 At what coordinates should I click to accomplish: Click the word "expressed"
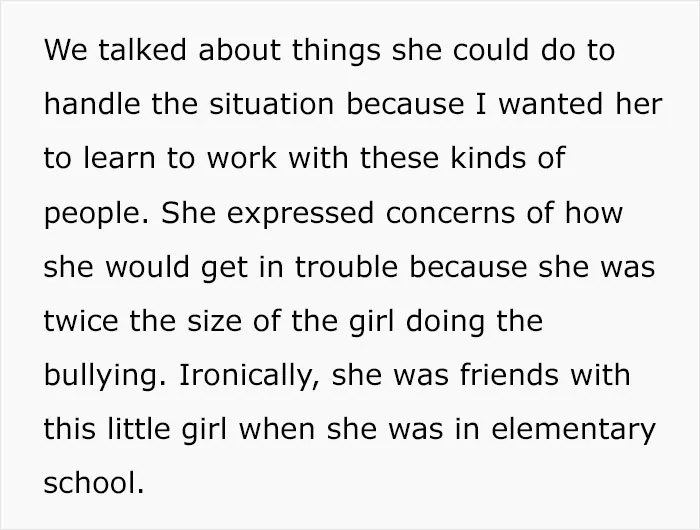click(300, 214)
